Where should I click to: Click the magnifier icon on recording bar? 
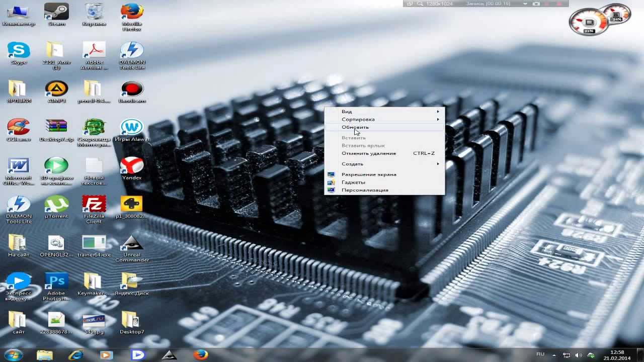tap(420, 4)
